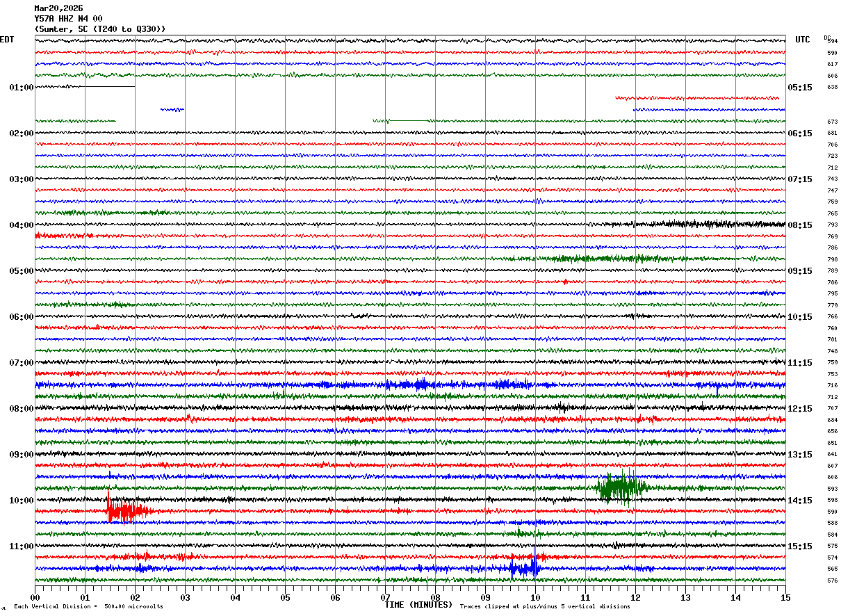
Task: Click the x-axis minute tick label '00'
Action: tap(35, 597)
